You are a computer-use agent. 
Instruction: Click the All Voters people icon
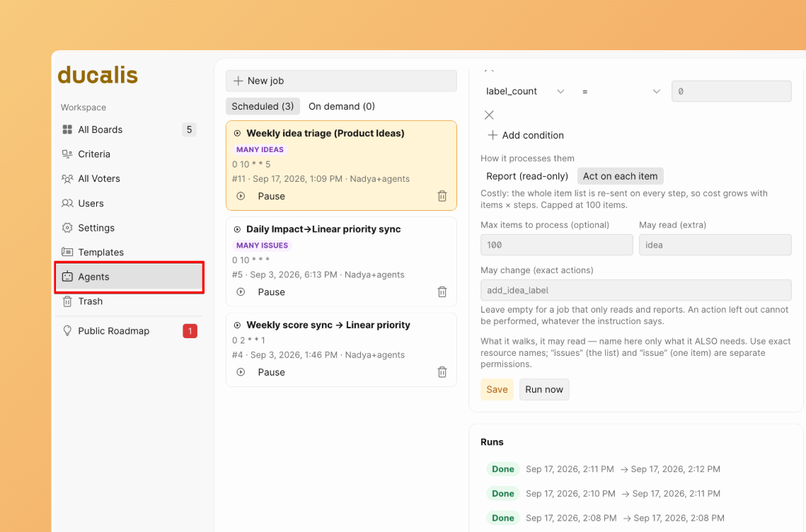point(67,179)
